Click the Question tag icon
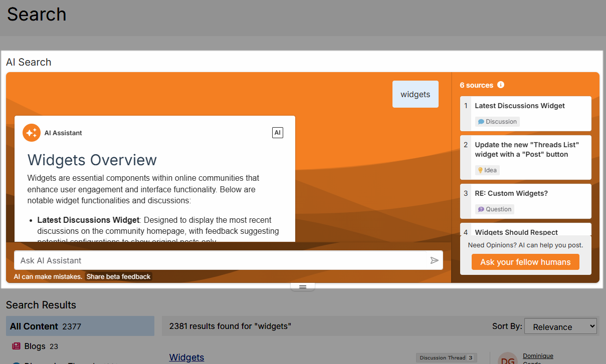Screen dimensions: 606x364 click(x=481, y=209)
